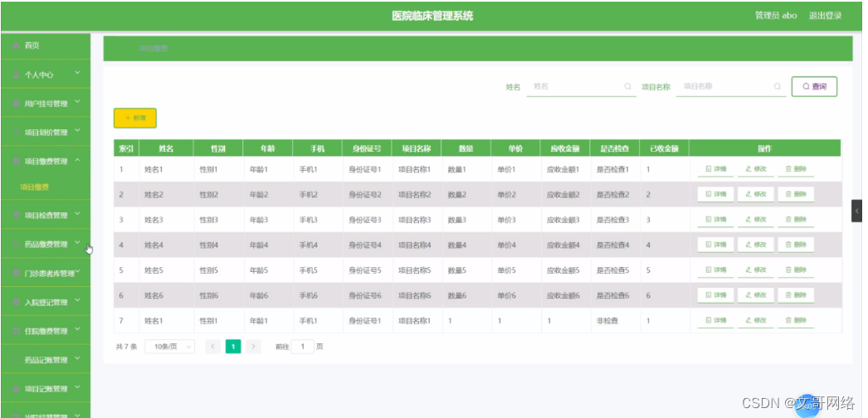
Task: Select the 项目缴费 submenu item
Action: tap(34, 187)
